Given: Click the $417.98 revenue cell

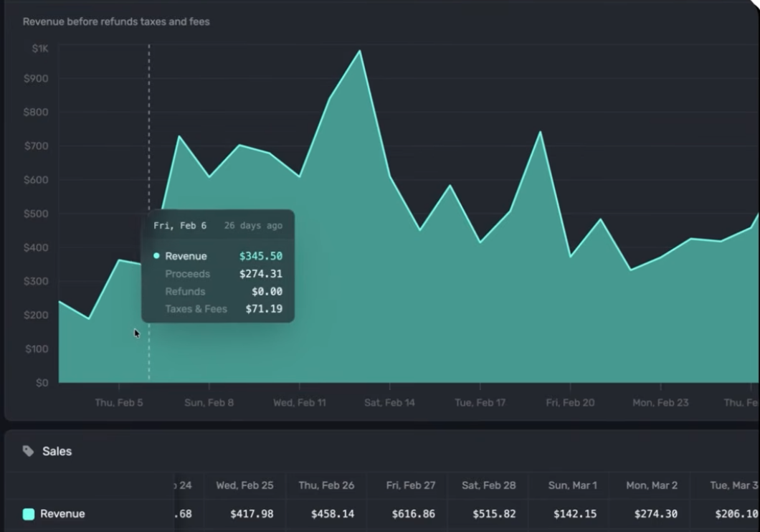Looking at the screenshot, I should (252, 514).
